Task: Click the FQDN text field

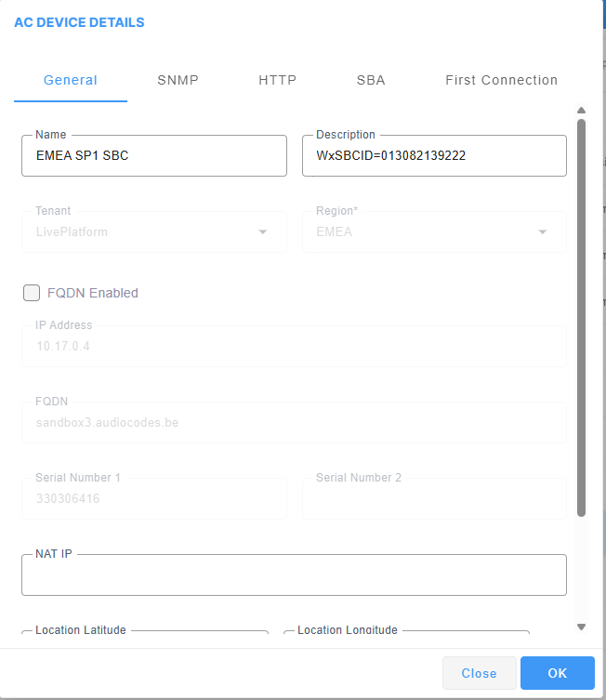Action: (x=294, y=423)
